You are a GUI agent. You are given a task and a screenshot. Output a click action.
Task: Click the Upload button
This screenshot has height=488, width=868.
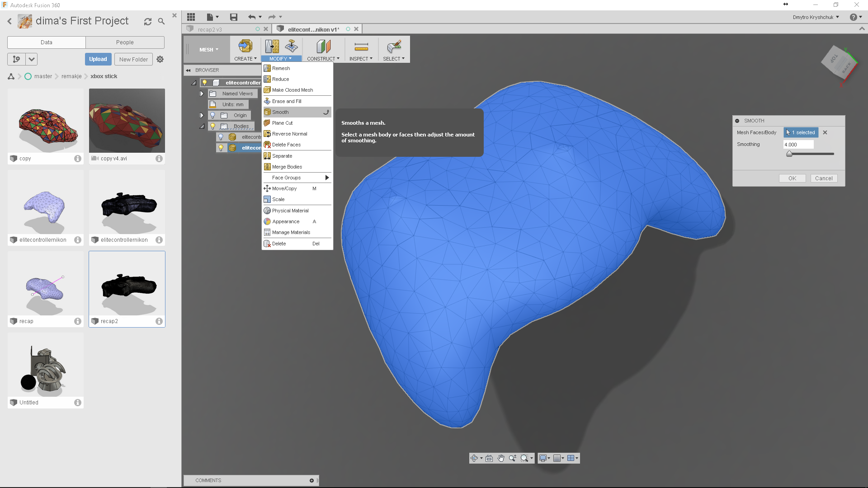point(98,59)
